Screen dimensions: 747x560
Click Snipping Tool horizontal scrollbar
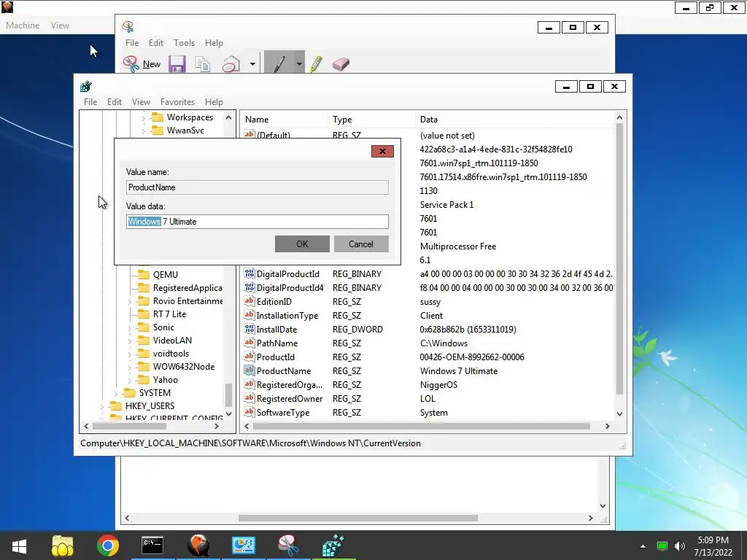point(357,518)
